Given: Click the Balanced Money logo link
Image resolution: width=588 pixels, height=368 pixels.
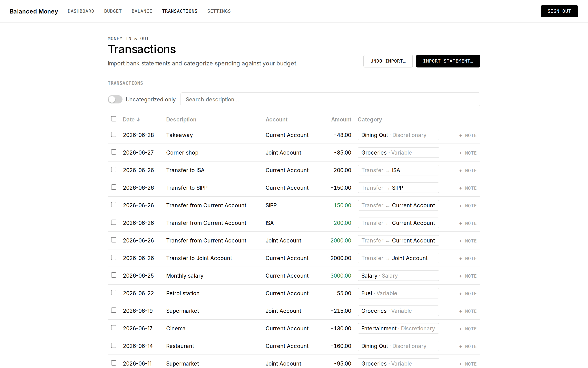Looking at the screenshot, I should 34,11.
